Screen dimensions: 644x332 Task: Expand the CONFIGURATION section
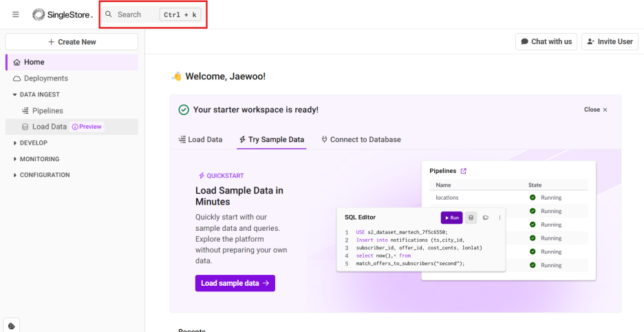click(41, 175)
